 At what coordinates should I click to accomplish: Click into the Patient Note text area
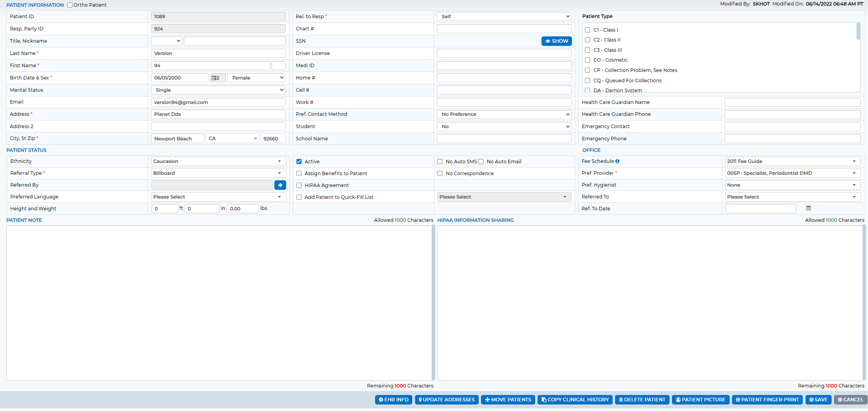click(219, 303)
